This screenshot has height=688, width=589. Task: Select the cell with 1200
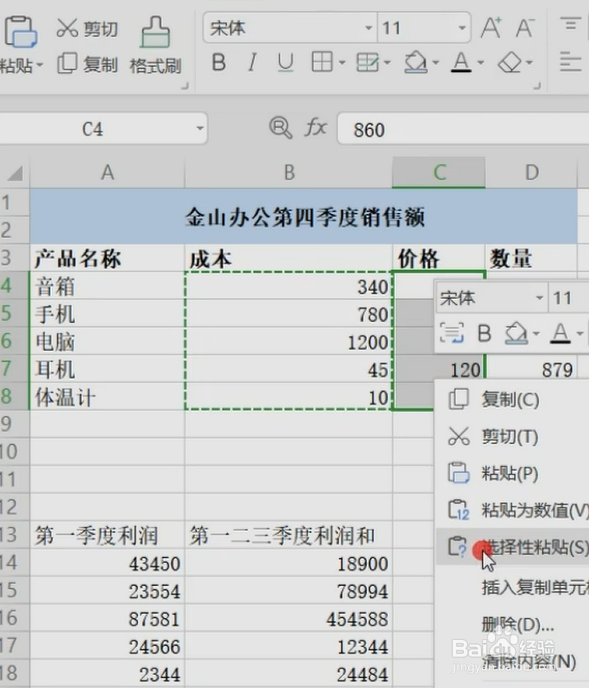coord(289,341)
